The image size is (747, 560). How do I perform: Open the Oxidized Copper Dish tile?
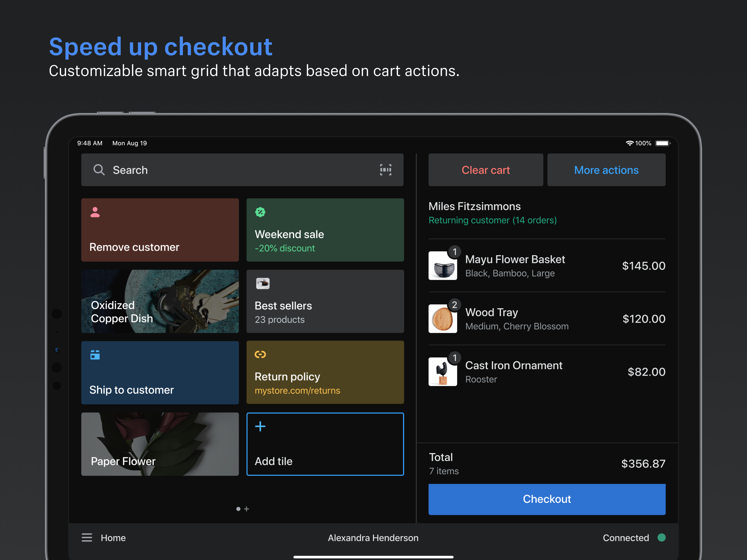coord(160,302)
